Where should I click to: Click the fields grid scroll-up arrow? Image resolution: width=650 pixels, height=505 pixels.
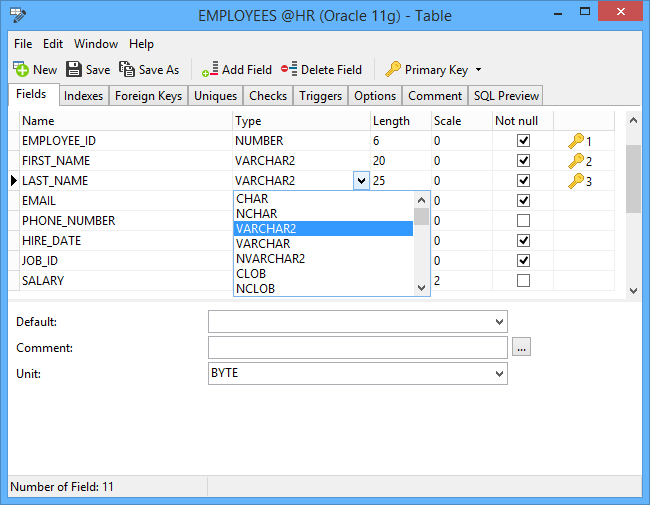[633, 121]
